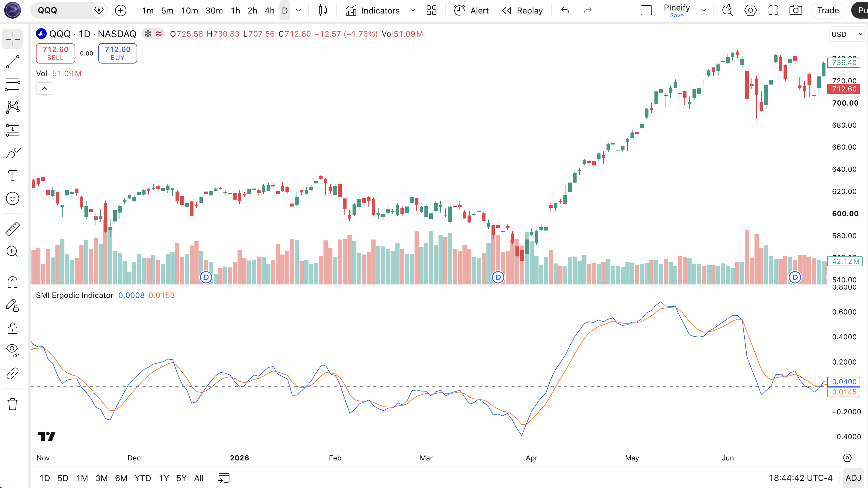Viewport: 868px width, 488px height.
Task: Expand the timeframe dropdown arrow
Action: tap(299, 10)
